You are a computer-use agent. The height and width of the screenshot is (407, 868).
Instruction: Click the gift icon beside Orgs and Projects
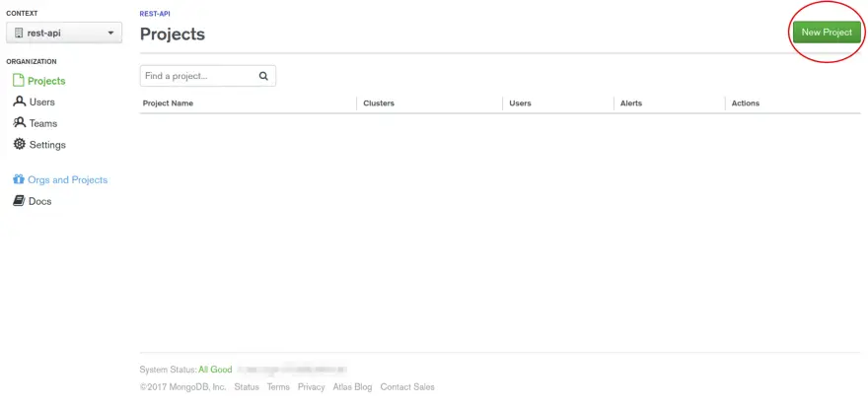[x=19, y=179]
